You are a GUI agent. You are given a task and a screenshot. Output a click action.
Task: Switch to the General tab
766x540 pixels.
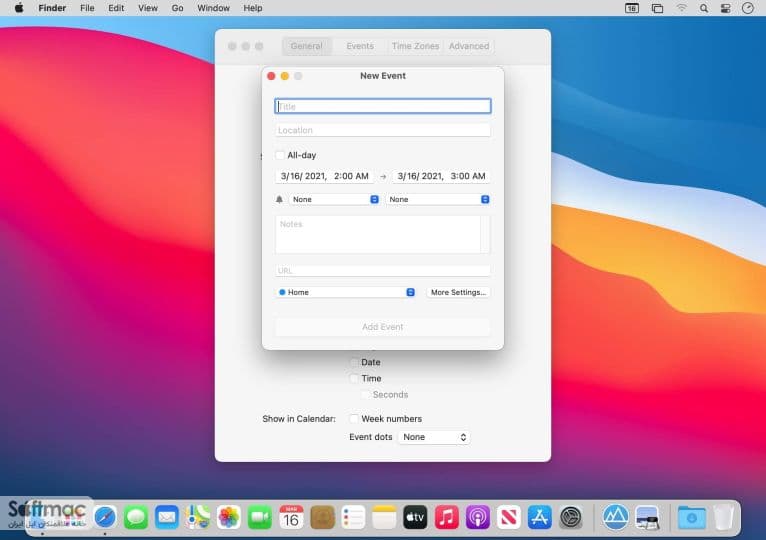[306, 46]
